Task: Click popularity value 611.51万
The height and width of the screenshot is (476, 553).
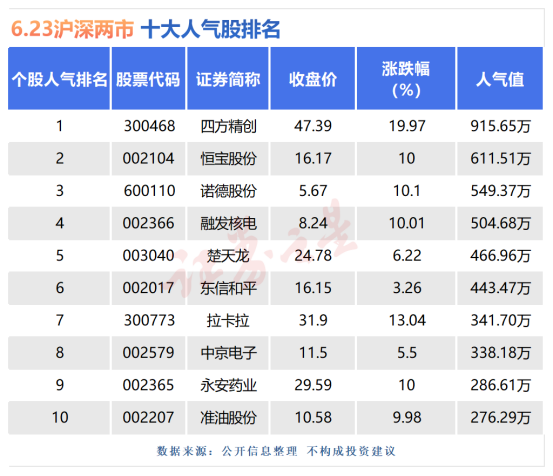Action: point(500,158)
